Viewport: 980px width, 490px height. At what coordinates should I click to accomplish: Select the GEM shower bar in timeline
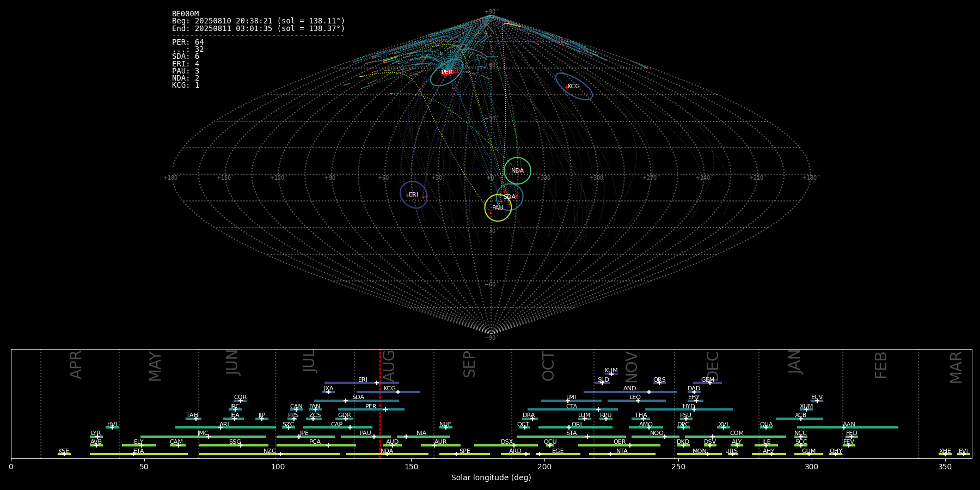707,383
